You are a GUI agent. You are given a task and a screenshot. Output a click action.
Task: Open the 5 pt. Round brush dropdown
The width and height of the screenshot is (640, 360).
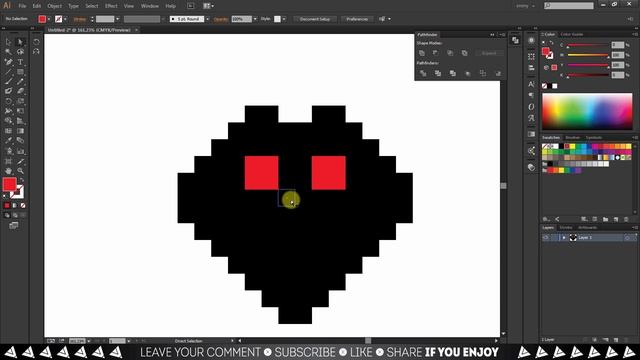[207, 19]
